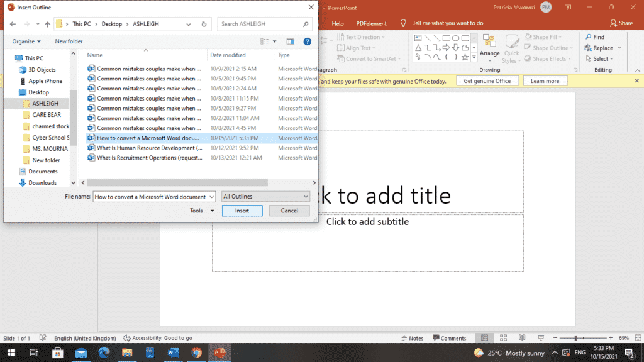This screenshot has height=362, width=644.
Task: Select CARE BEAR folder in tree
Action: click(x=47, y=115)
